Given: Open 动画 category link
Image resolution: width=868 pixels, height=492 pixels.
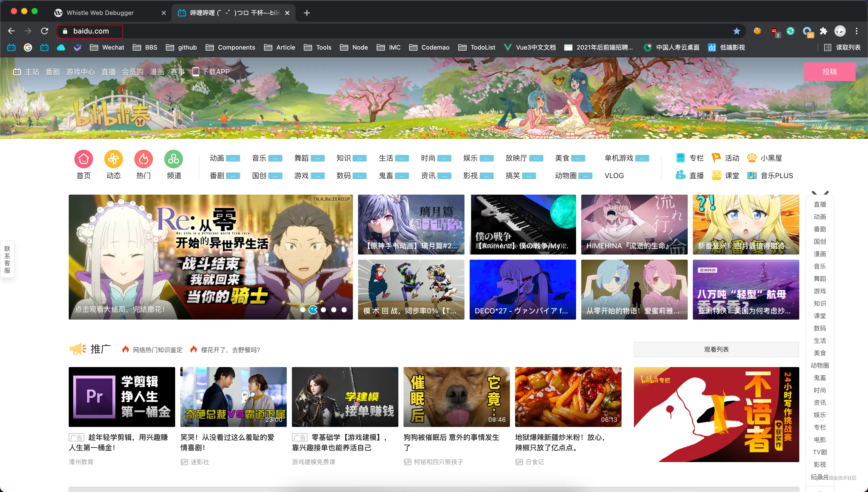Looking at the screenshot, I should 217,158.
